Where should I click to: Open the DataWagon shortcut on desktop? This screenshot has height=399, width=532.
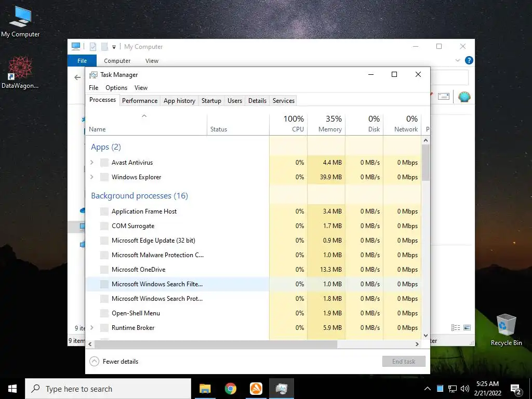(x=20, y=72)
